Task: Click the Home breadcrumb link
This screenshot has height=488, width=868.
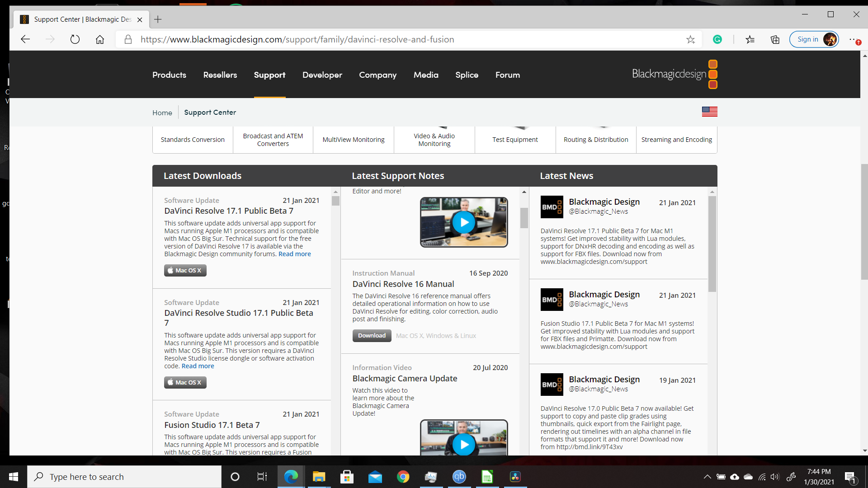Action: point(162,113)
